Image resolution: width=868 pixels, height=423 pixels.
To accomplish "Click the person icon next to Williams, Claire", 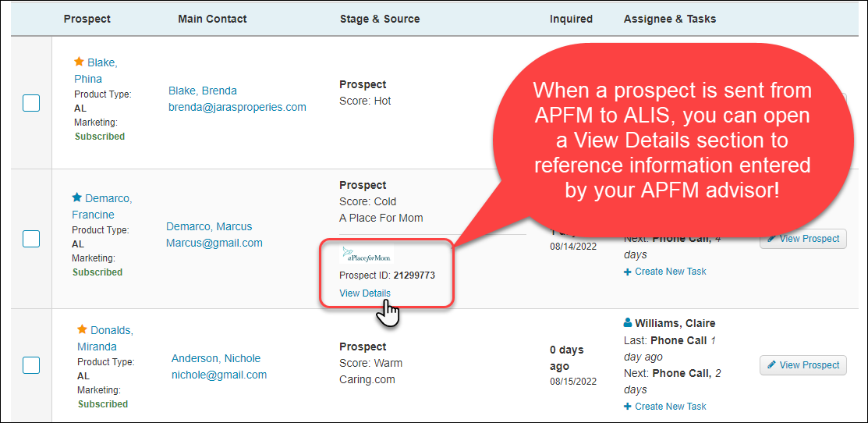I will click(x=628, y=323).
